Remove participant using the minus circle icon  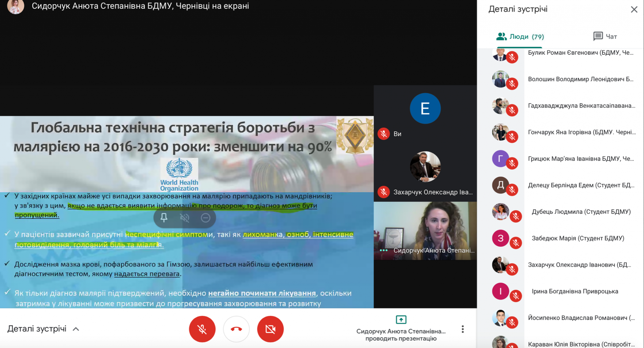coord(205,218)
